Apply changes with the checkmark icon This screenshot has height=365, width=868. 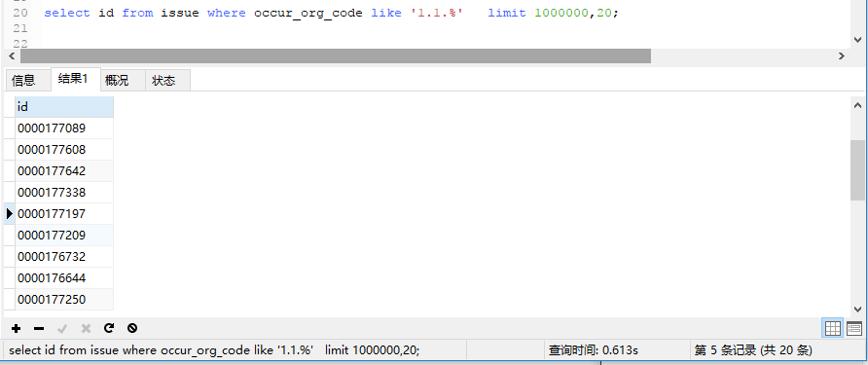62,328
